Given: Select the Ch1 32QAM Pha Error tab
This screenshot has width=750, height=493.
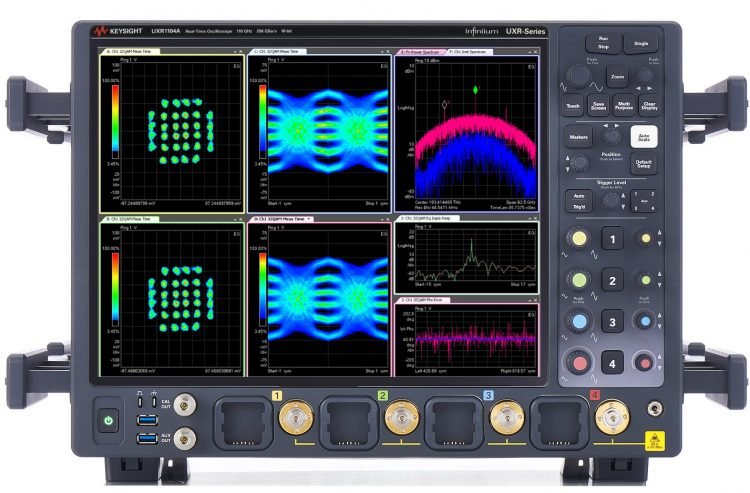Looking at the screenshot, I should (x=423, y=300).
